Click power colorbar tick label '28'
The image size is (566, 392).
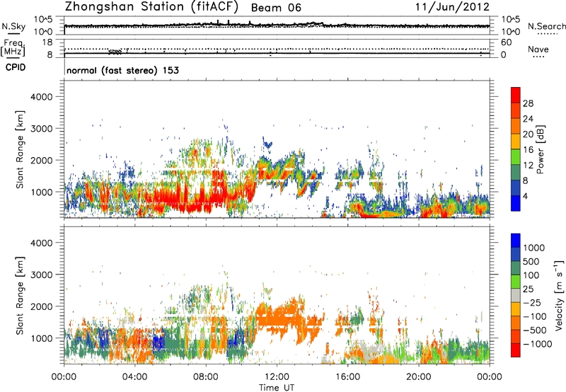pos(528,103)
